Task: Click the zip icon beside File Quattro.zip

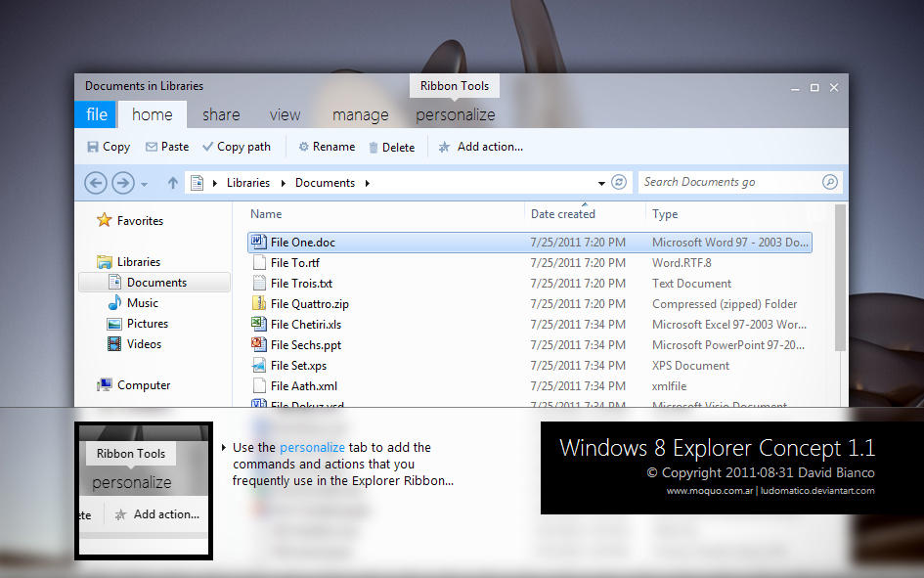Action: (x=260, y=303)
